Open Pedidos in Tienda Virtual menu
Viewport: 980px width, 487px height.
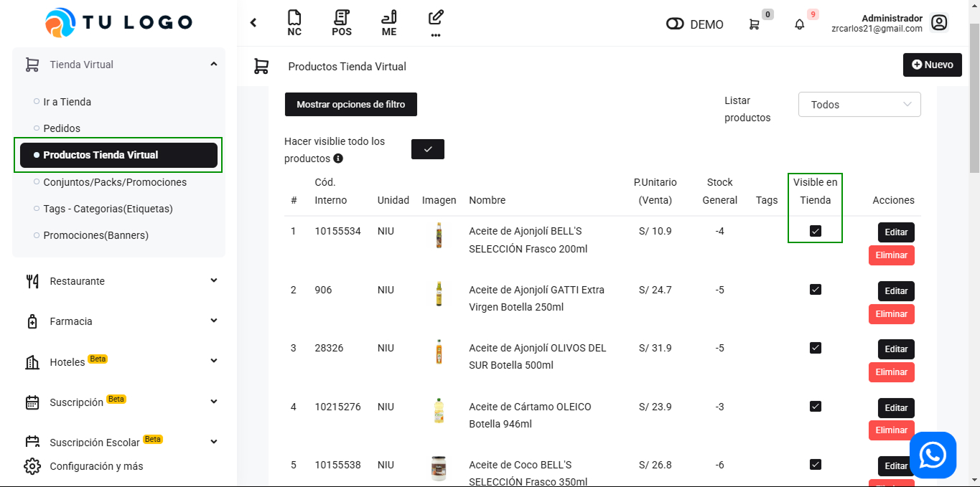(62, 128)
